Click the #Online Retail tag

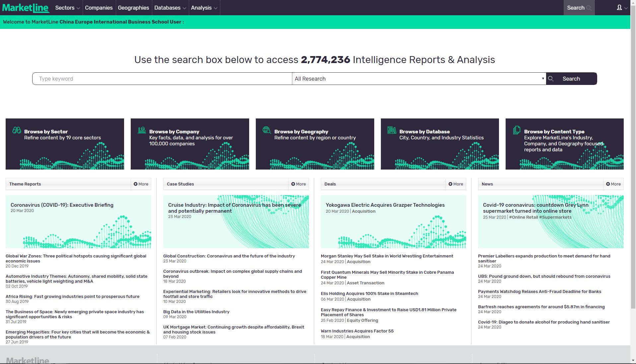point(524,217)
